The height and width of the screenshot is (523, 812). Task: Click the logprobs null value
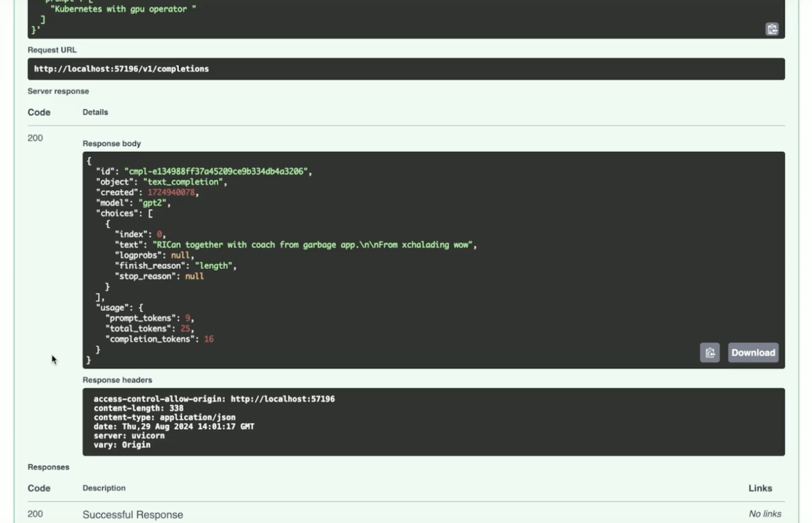tap(180, 255)
